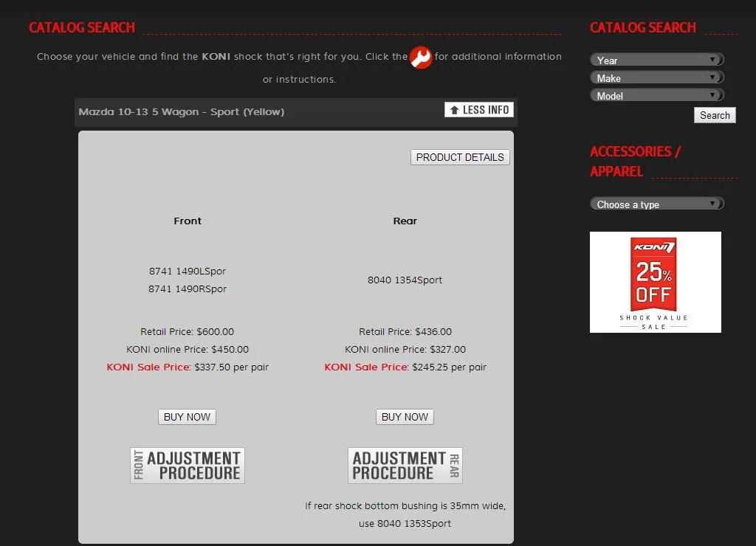Viewport: 756px width, 546px height.
Task: Open the Rear Adjustment Procedure graphic
Action: [x=405, y=466]
